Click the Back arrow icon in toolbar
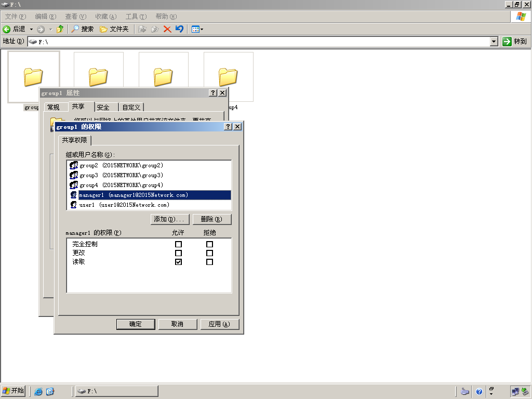Screen dimensions: 532x399 (x=6, y=29)
